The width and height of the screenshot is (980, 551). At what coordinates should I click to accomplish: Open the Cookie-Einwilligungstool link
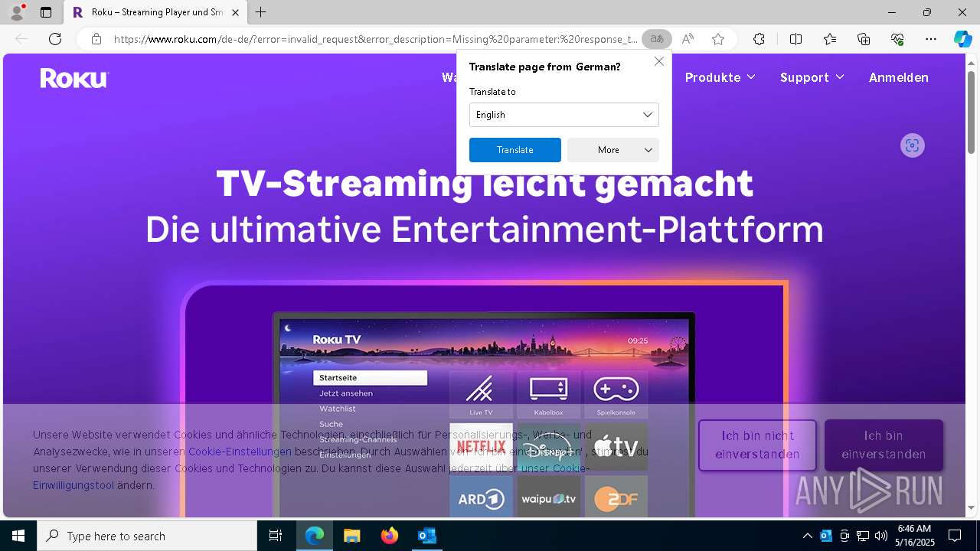(73, 485)
